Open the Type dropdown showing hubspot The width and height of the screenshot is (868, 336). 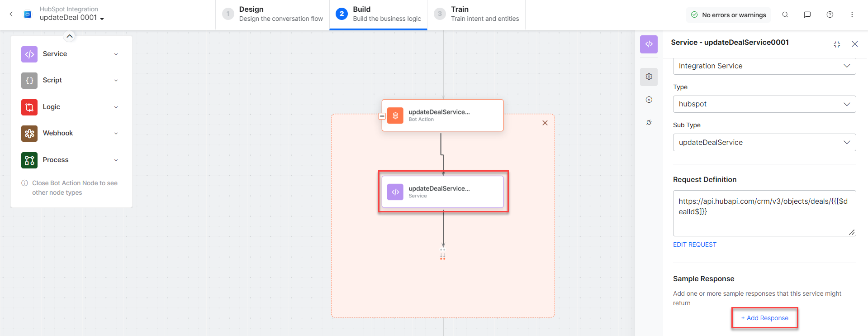(x=764, y=104)
